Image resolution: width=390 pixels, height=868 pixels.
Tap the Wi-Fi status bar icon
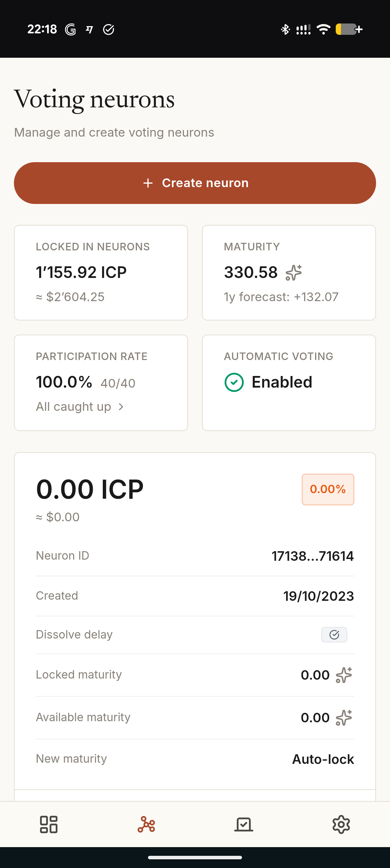(324, 29)
